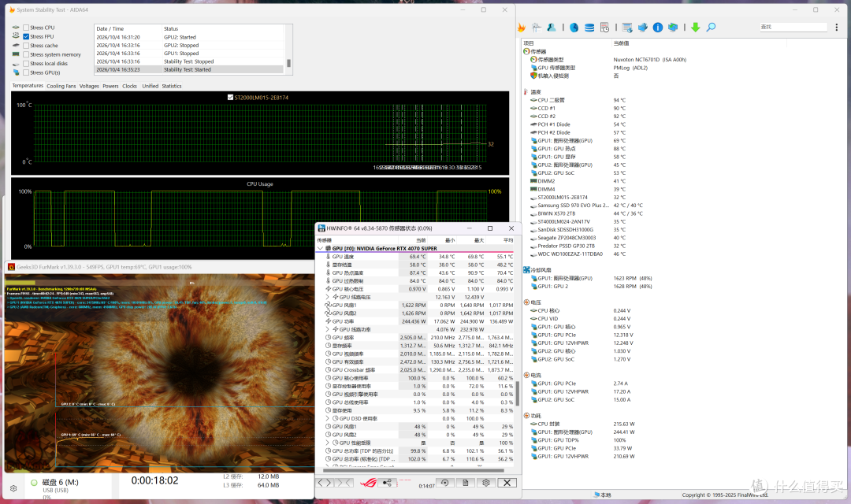Click the X button in HWiNFO bottom bar

(507, 482)
